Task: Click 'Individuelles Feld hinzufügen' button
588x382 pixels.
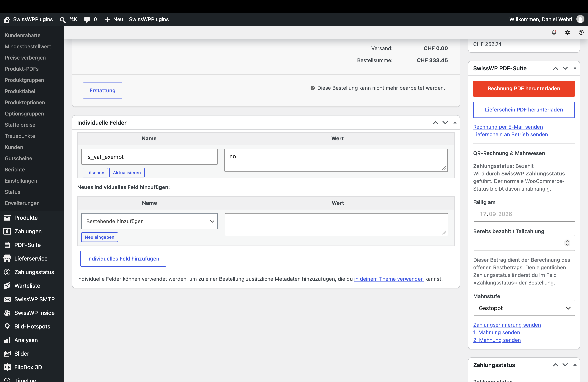Action: (x=123, y=259)
